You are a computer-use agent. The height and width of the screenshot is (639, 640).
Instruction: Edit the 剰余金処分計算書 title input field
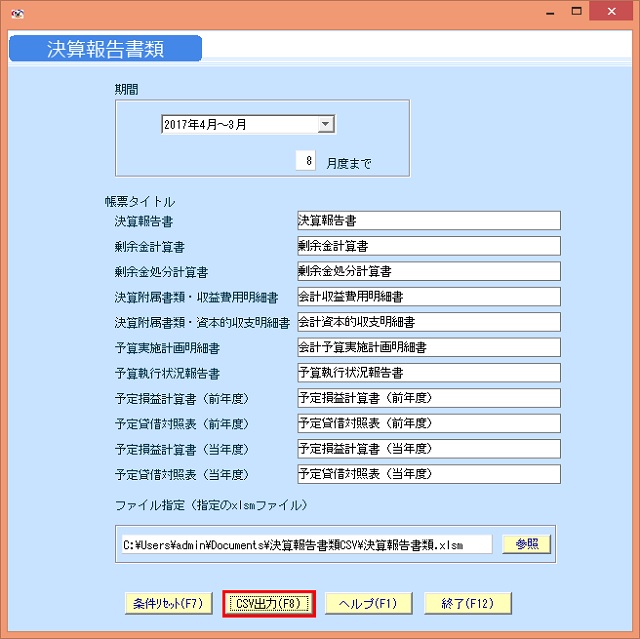[x=429, y=271]
